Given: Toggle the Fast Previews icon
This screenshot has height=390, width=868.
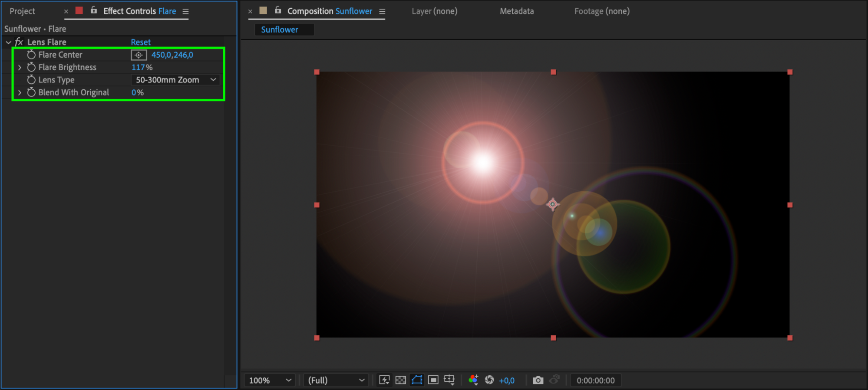Looking at the screenshot, I should point(384,380).
